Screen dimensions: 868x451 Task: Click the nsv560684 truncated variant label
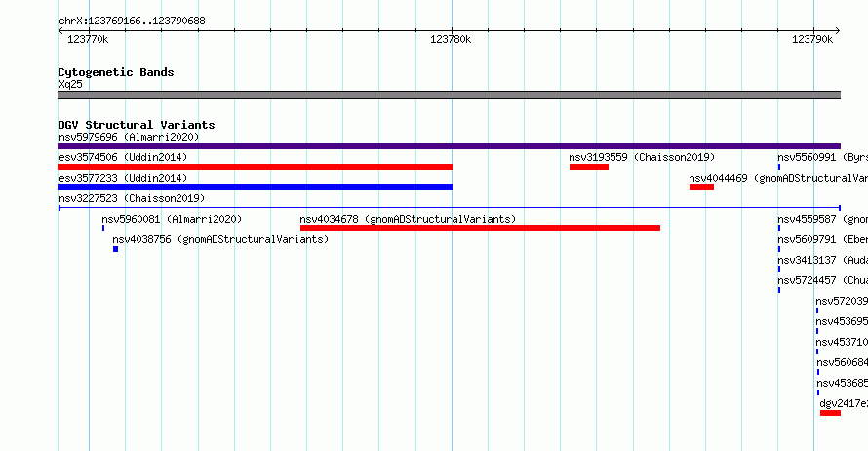tap(843, 362)
